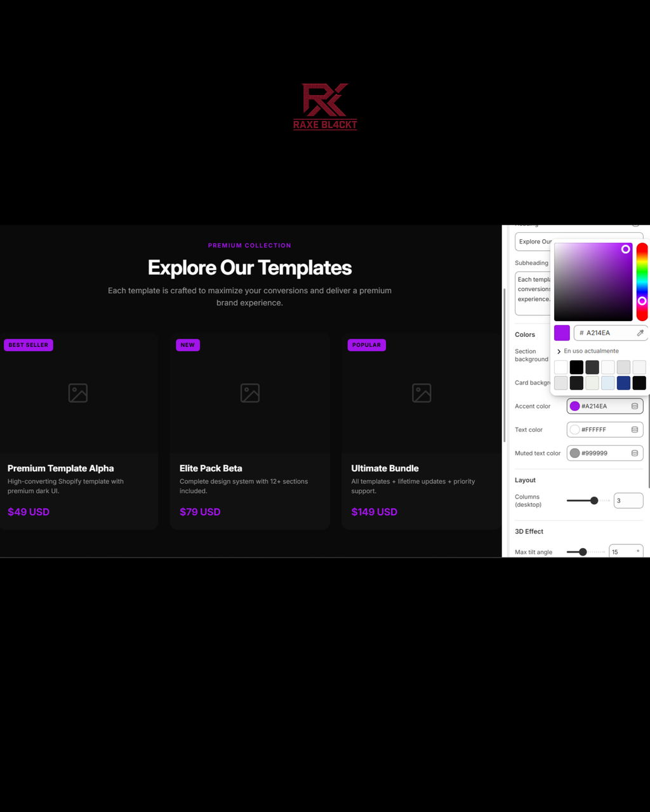The height and width of the screenshot is (812, 650).
Task: Click dynamic source icon beside Muted text color
Action: [634, 453]
